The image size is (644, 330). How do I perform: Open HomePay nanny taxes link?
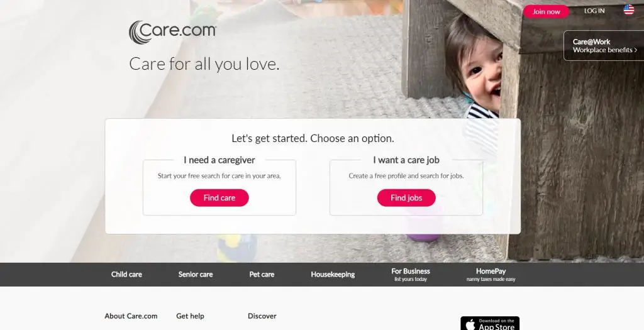(491, 275)
